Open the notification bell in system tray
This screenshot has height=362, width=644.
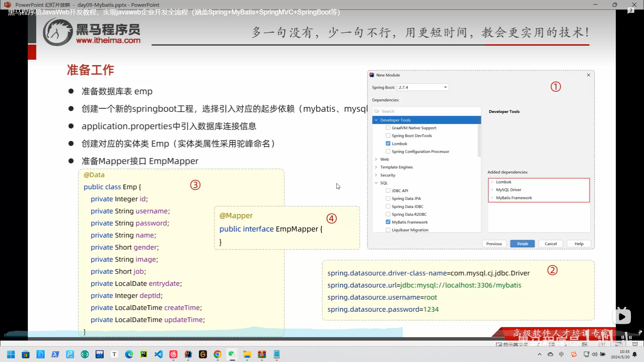pyautogui.click(x=635, y=354)
